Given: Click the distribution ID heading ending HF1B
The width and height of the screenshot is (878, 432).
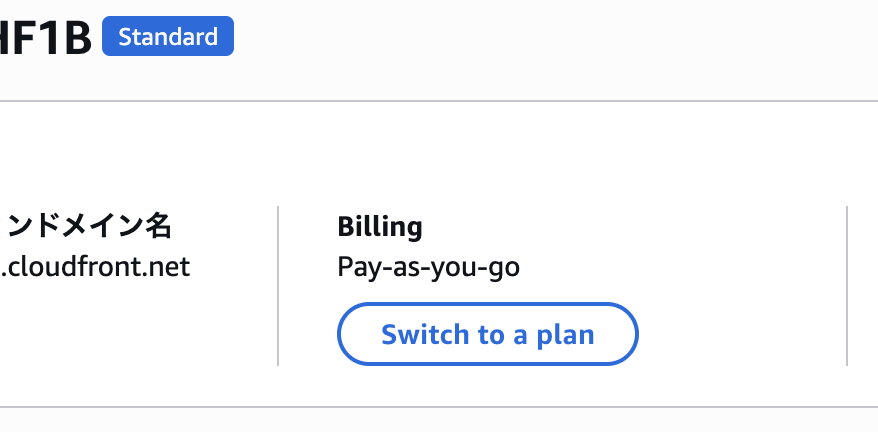Looking at the screenshot, I should pyautogui.click(x=46, y=38).
